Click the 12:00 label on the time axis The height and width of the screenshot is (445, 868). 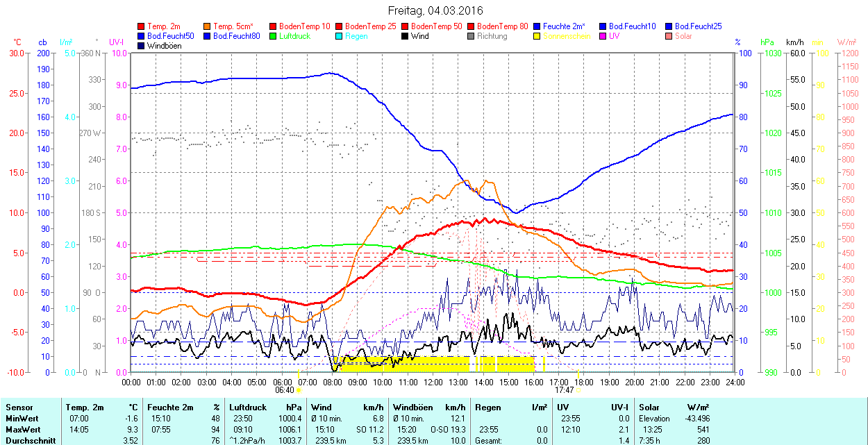[x=433, y=382]
